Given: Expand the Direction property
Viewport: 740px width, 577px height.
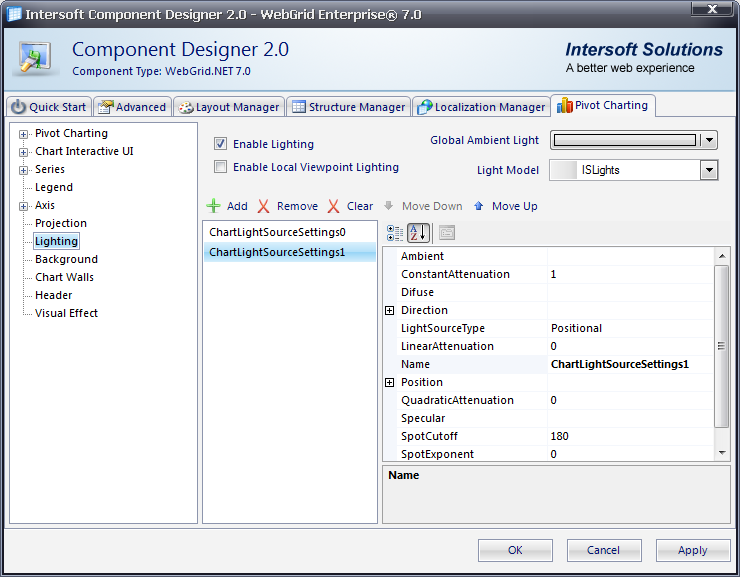Looking at the screenshot, I should 390,311.
